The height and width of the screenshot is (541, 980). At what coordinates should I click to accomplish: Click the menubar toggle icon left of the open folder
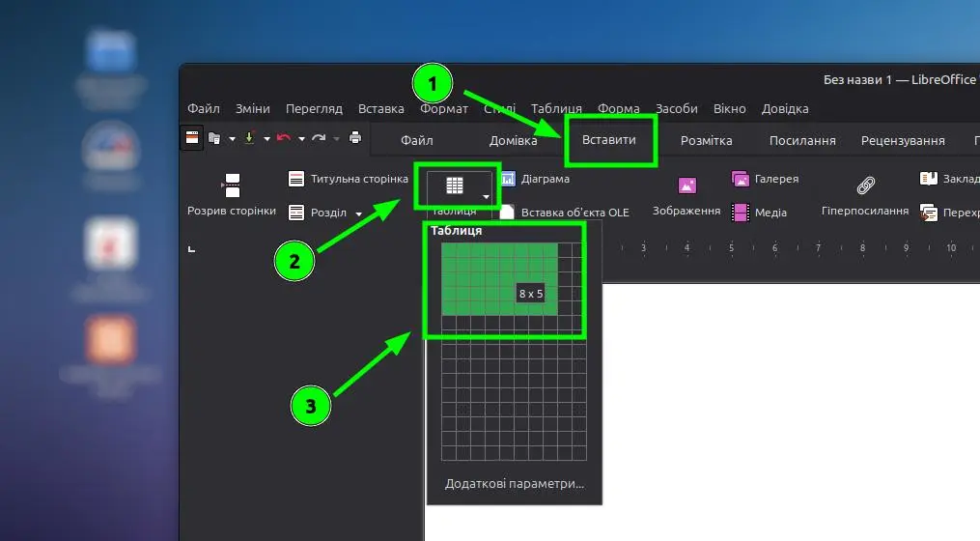point(192,137)
